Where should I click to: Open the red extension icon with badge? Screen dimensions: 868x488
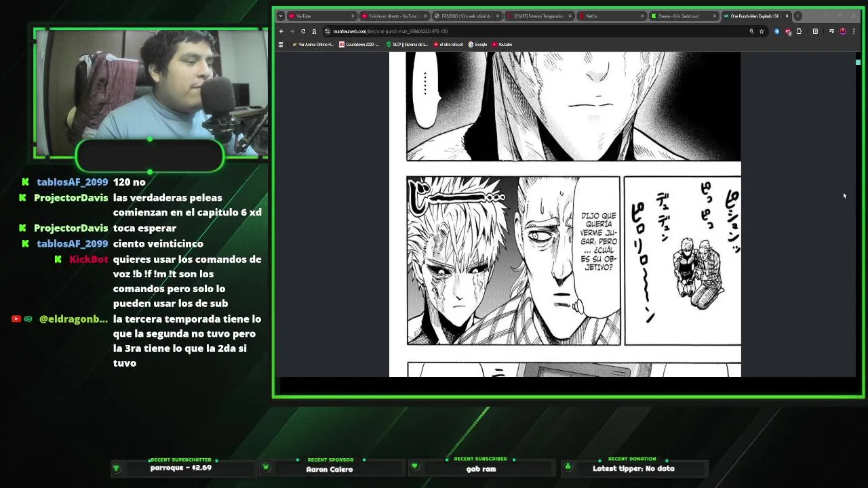pos(788,31)
